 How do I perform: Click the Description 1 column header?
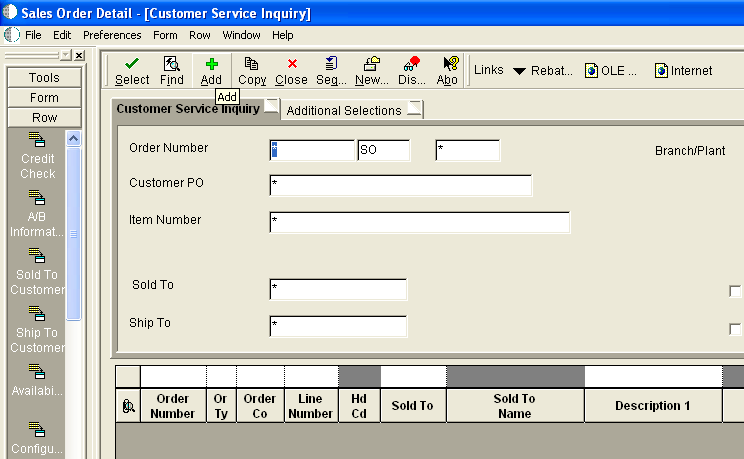click(653, 406)
